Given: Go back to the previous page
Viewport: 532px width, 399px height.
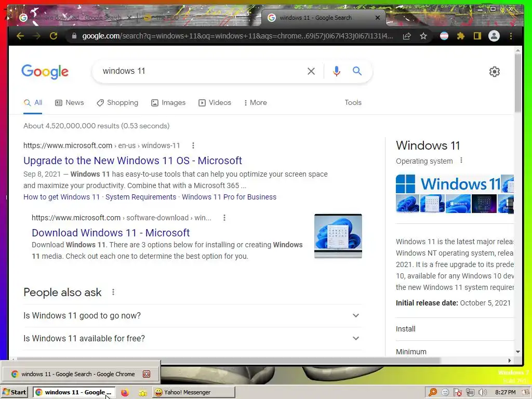Looking at the screenshot, I should (20, 36).
